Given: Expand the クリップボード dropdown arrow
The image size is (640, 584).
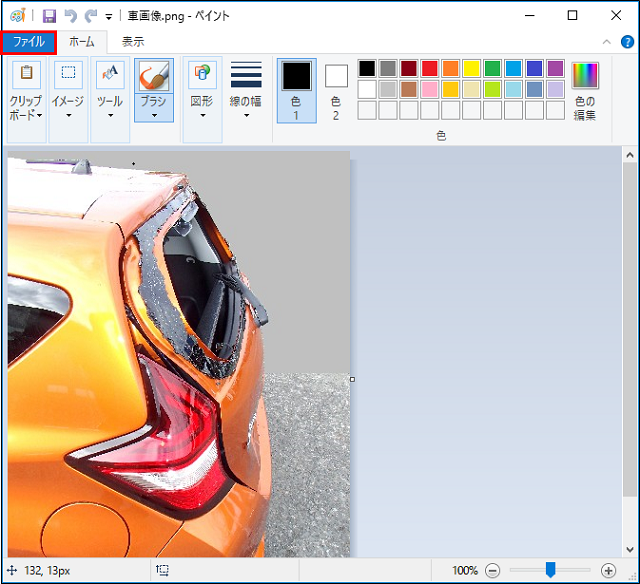Looking at the screenshot, I should point(39,115).
